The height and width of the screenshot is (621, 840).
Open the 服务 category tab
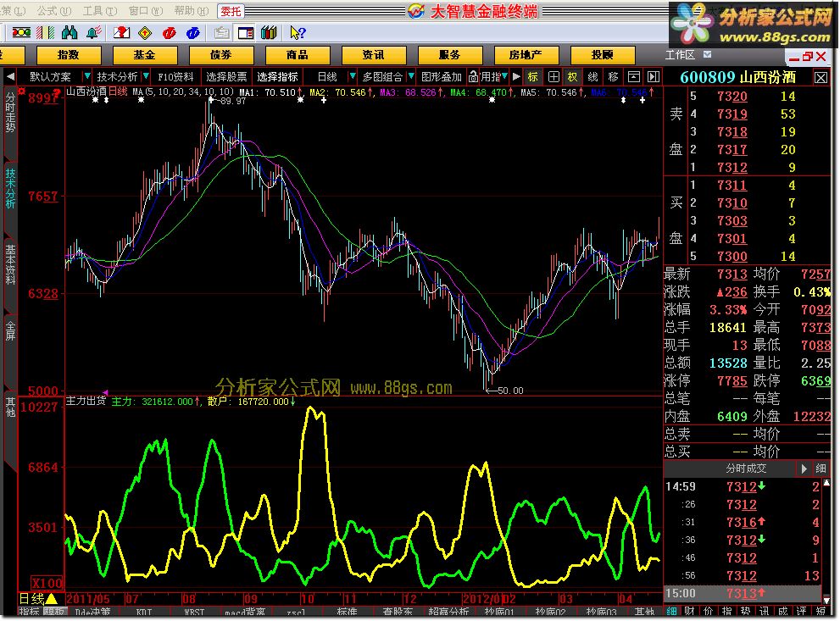[x=449, y=54]
